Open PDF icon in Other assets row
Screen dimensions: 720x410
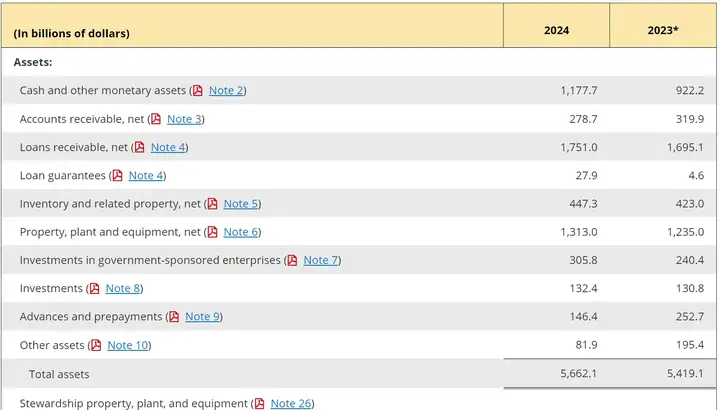coord(96,345)
